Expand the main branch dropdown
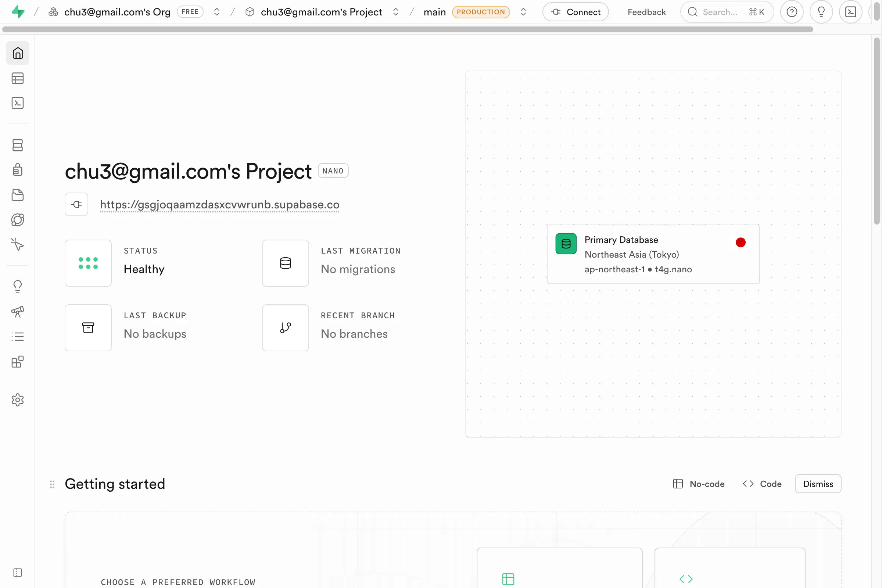This screenshot has height=588, width=882. point(523,12)
